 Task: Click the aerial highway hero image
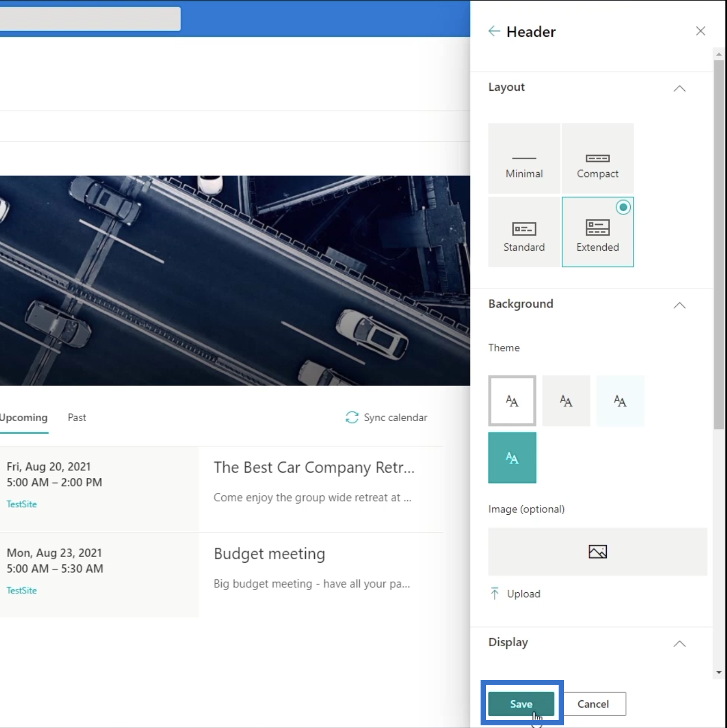pos(235,281)
